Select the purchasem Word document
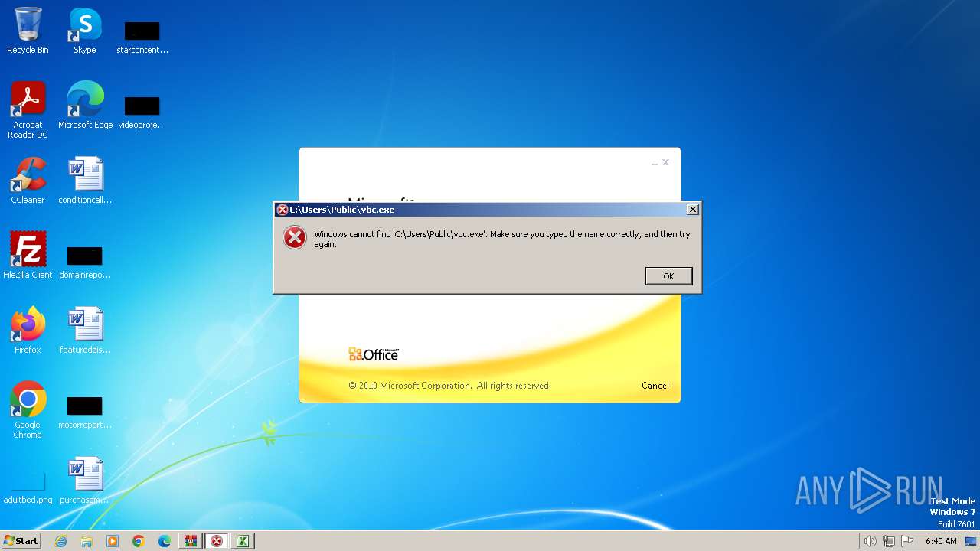 pos(85,481)
